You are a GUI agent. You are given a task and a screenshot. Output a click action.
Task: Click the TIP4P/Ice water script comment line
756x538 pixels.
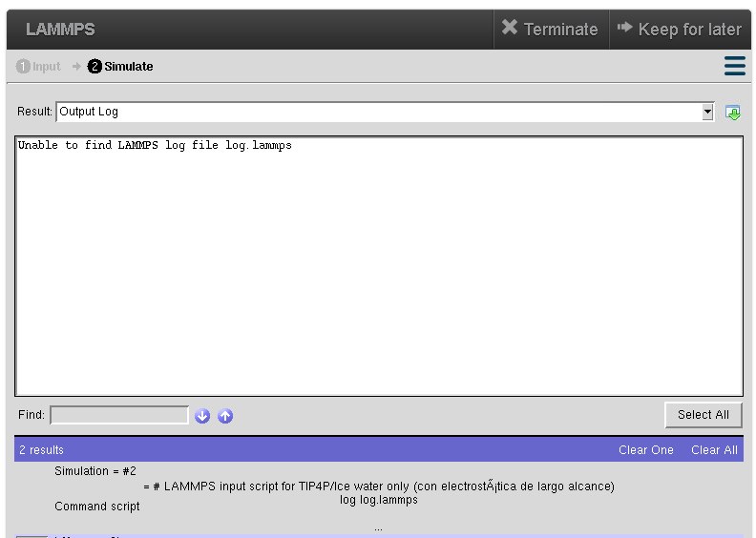tap(379, 486)
